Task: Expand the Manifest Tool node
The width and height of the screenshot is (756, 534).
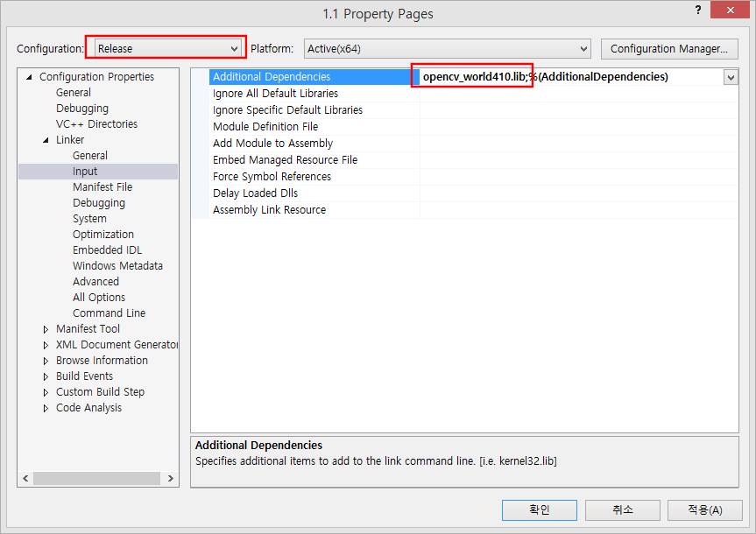Action: coord(46,329)
